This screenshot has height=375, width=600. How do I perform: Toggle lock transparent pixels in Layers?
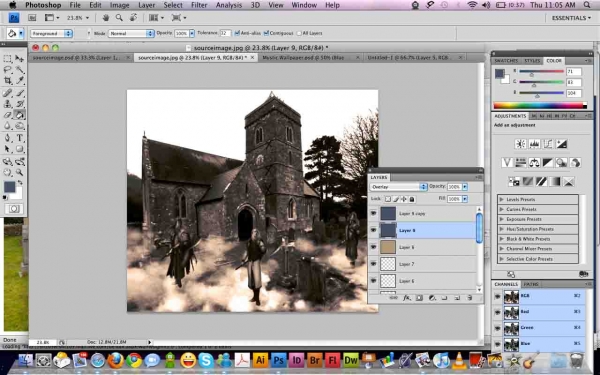coord(388,199)
